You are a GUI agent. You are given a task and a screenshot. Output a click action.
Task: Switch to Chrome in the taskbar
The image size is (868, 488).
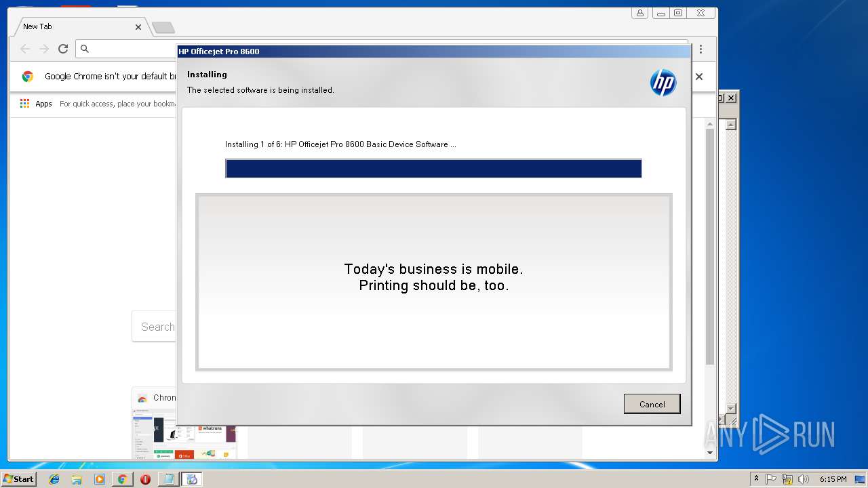(122, 479)
